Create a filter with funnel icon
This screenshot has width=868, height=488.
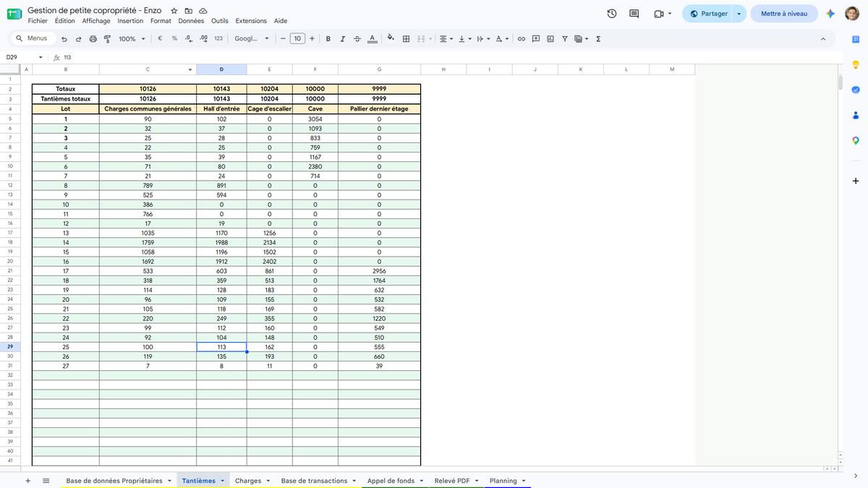click(x=565, y=39)
